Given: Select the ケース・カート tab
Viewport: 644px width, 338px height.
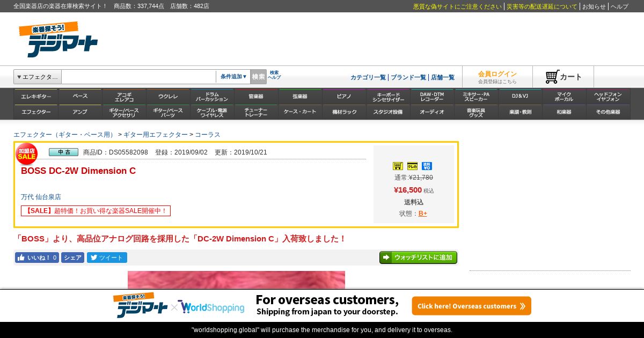Looking at the screenshot, I should [x=300, y=112].
